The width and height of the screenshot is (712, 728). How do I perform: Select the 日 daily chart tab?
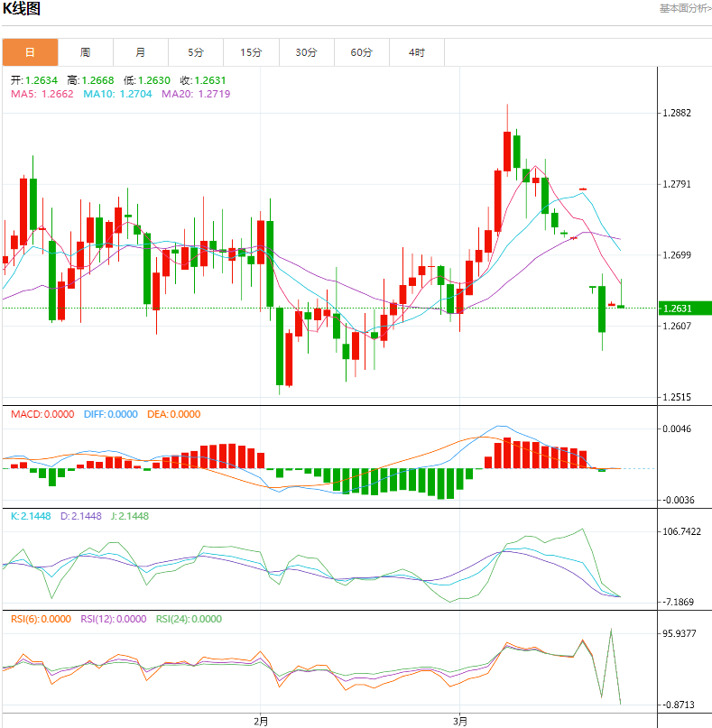30,52
